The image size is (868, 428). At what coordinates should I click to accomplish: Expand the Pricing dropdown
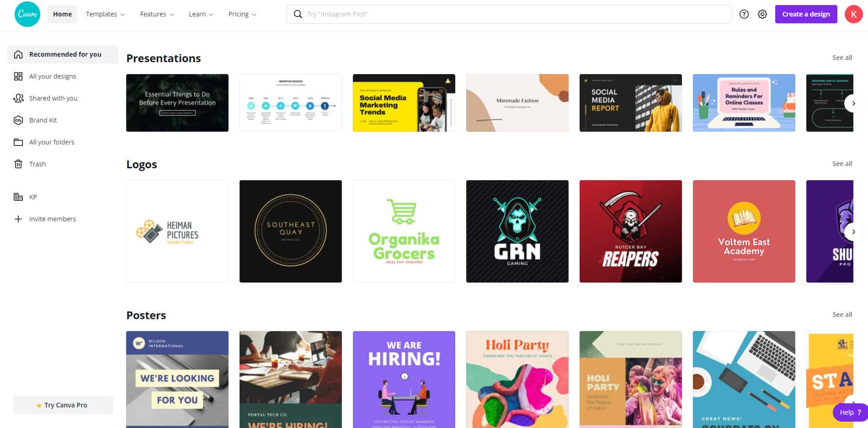point(242,14)
